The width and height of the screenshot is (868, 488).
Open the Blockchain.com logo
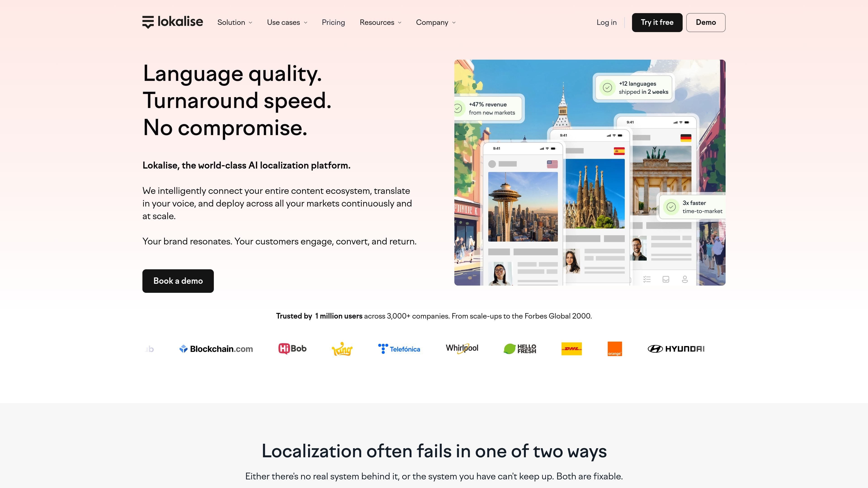(216, 349)
